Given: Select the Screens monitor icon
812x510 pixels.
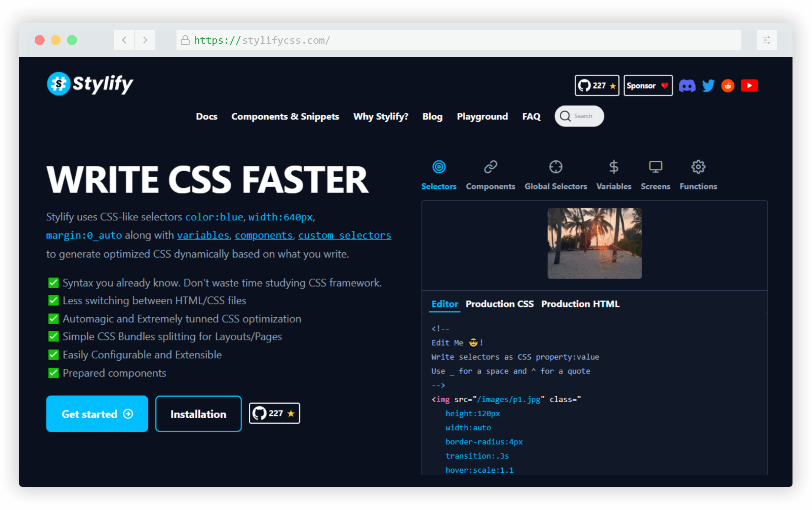Looking at the screenshot, I should pos(655,167).
